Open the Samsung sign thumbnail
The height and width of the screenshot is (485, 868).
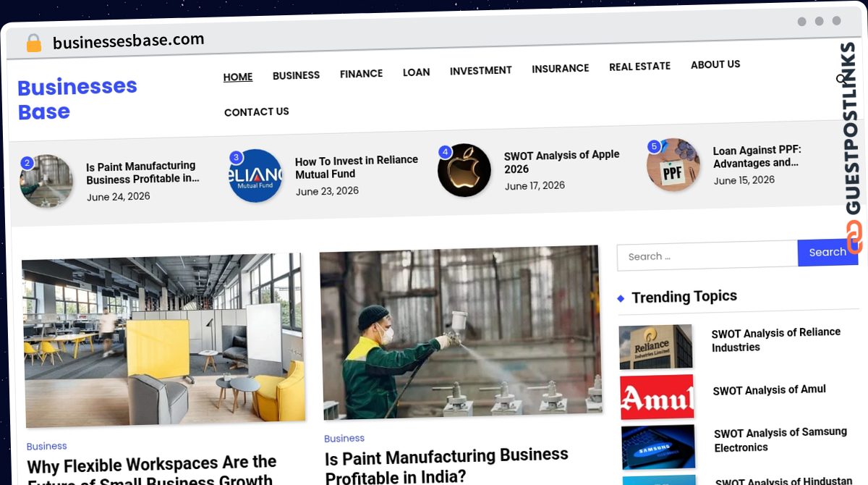pos(658,447)
